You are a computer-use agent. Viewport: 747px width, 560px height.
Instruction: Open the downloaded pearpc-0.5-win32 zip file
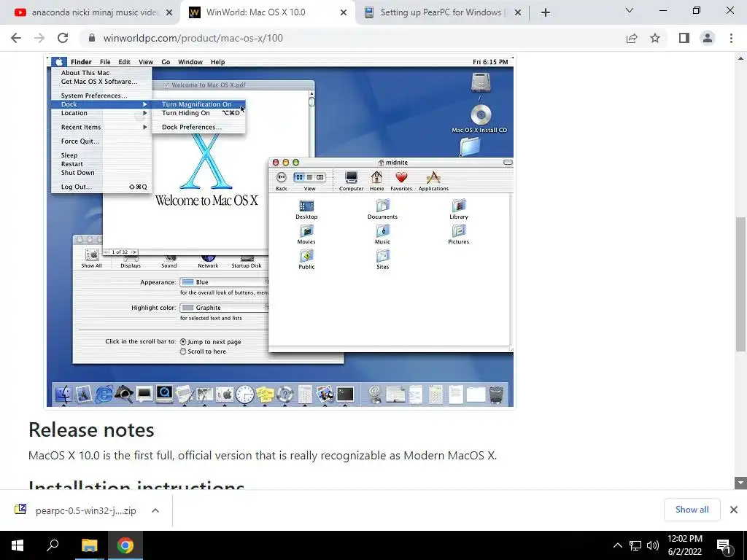[75, 510]
